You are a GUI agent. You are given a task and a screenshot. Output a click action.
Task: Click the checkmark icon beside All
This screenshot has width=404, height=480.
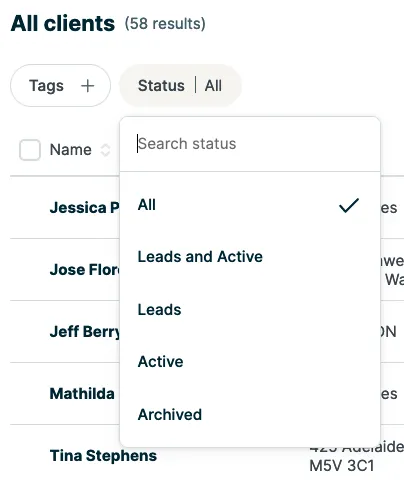[x=349, y=205]
